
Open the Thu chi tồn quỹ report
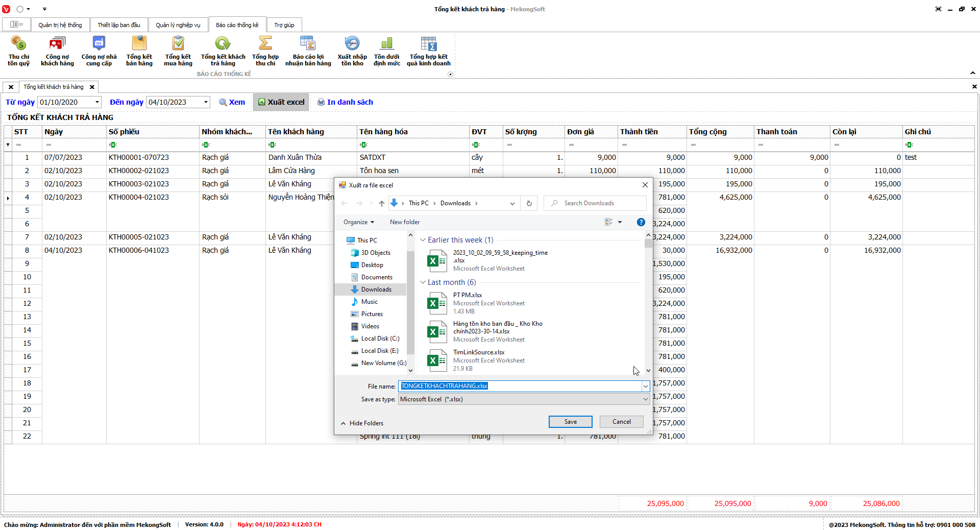[x=18, y=50]
